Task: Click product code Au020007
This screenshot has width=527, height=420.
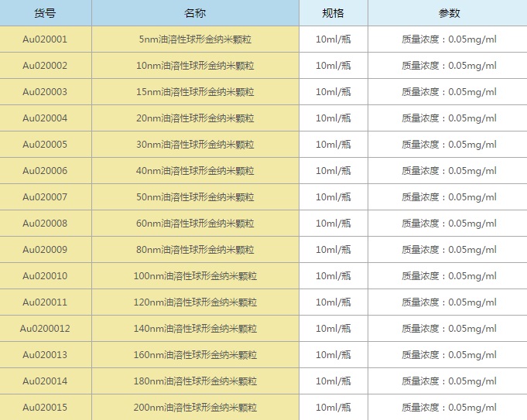Action: (x=45, y=197)
